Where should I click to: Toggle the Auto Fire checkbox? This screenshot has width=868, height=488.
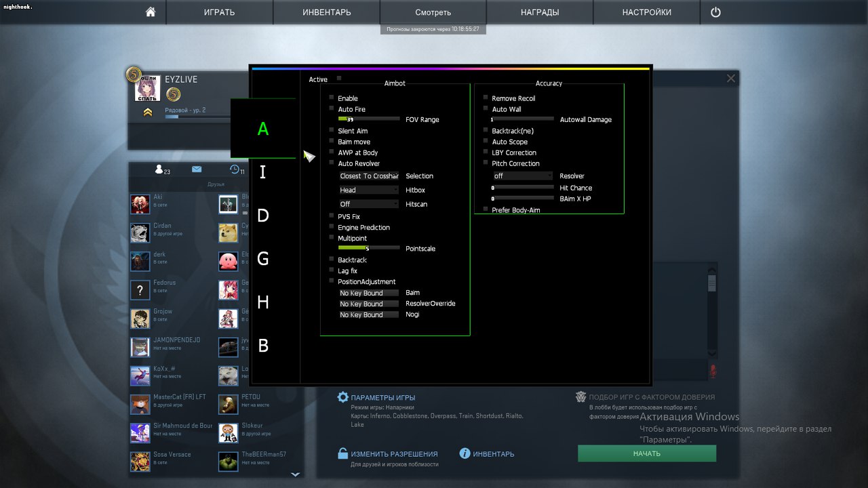(x=332, y=108)
